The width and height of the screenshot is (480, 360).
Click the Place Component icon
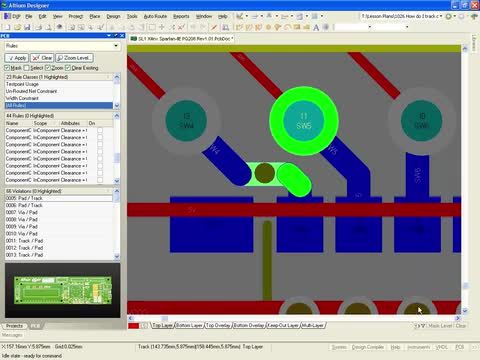pyautogui.click(x=326, y=27)
